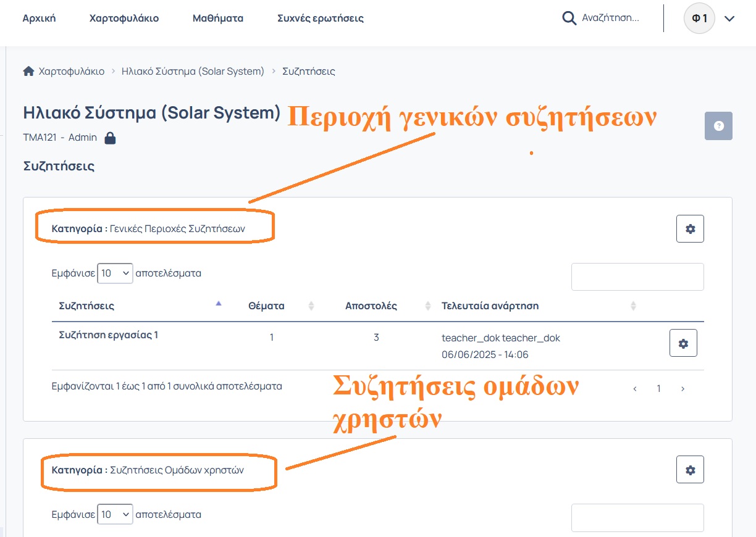The width and height of the screenshot is (756, 537).
Task: Open gear settings for Συζήτηση εργασίας 1
Action: tap(683, 343)
